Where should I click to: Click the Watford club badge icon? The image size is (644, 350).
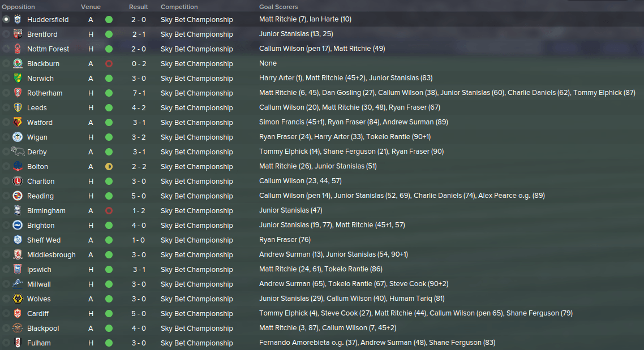pos(18,122)
